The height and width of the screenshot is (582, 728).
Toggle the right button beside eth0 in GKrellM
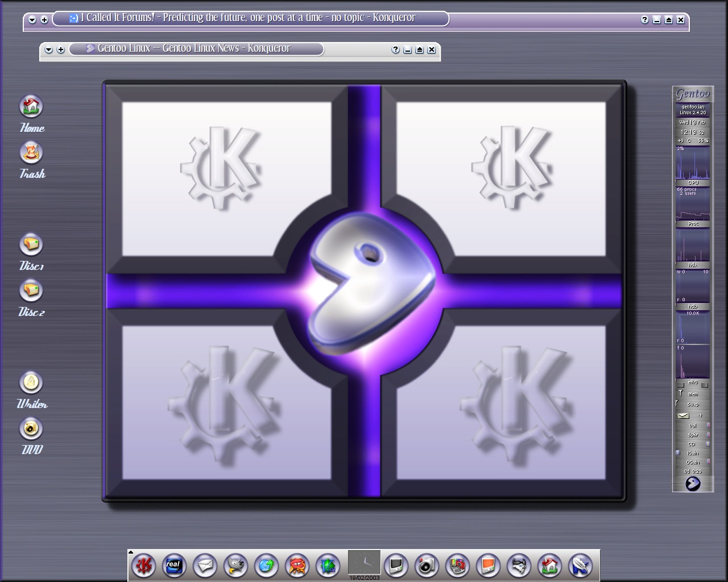pos(705,385)
